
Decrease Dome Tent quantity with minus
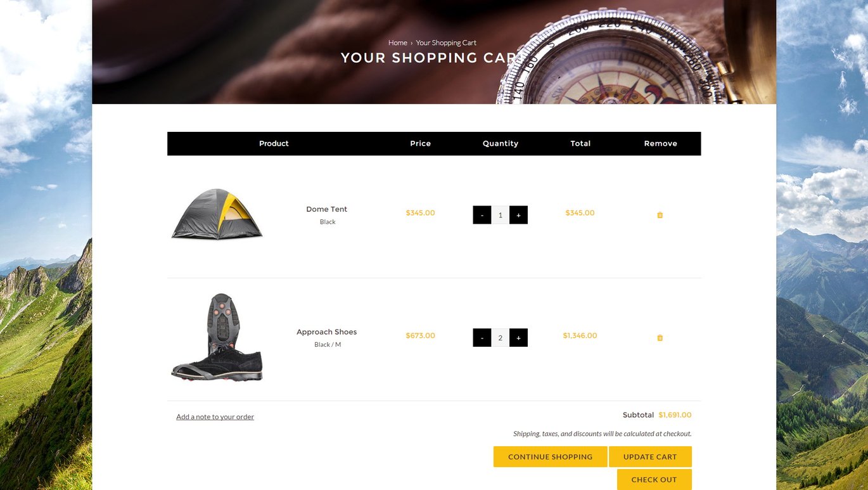tap(482, 215)
